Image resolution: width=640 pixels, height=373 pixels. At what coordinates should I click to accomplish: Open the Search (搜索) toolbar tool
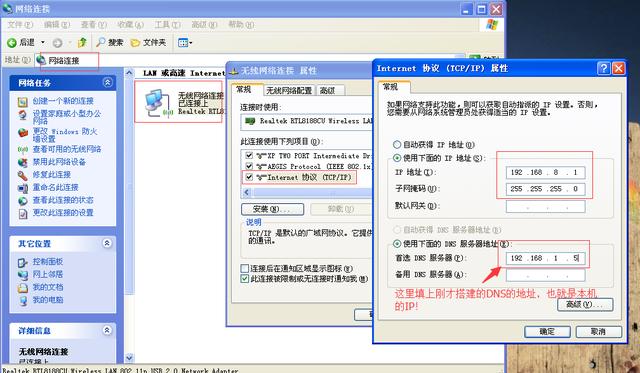click(110, 42)
